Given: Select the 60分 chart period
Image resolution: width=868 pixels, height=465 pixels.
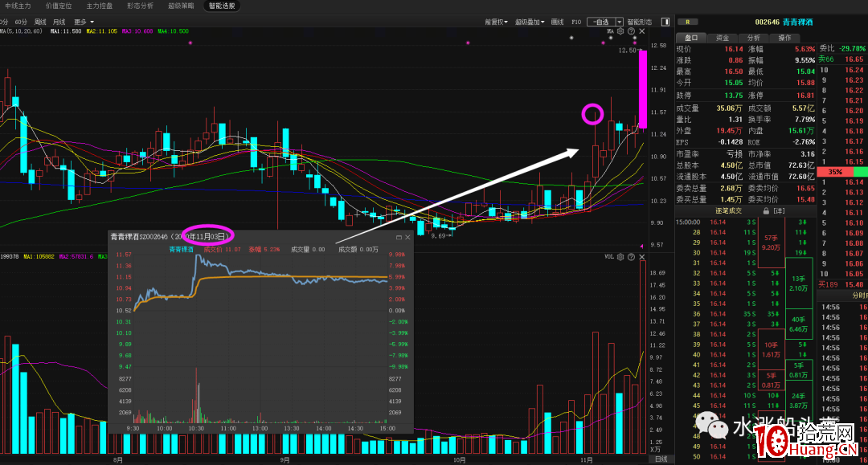Looking at the screenshot, I should (x=21, y=22).
